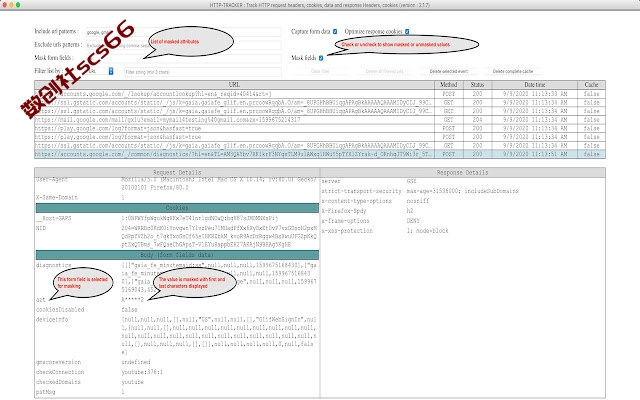The width and height of the screenshot is (640, 400).
Task: Click the Date time column header
Action: [x=535, y=85]
